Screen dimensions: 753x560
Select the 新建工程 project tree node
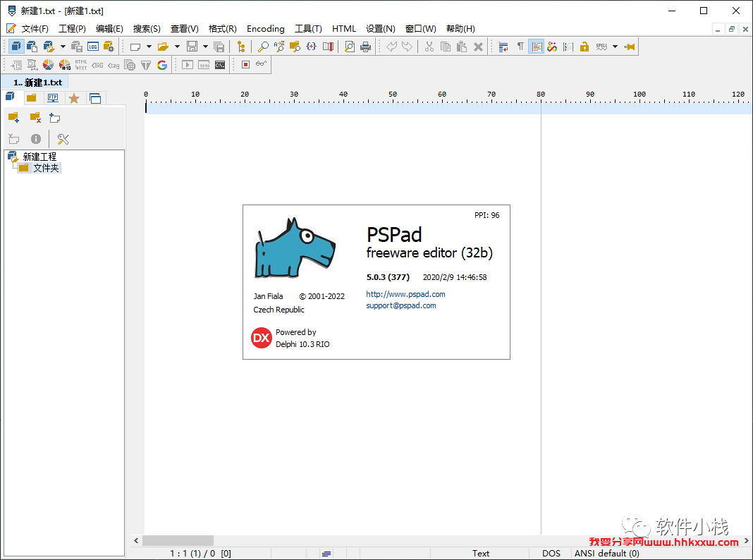click(x=39, y=157)
